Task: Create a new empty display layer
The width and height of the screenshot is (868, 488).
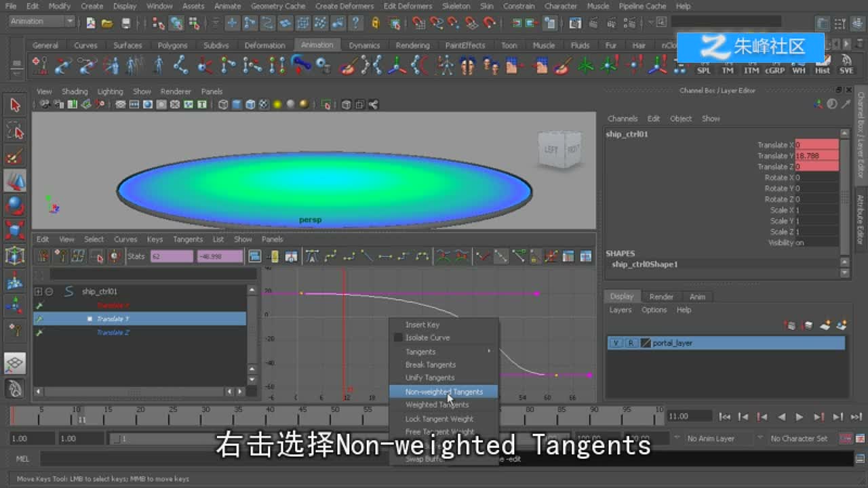Action: [825, 326]
